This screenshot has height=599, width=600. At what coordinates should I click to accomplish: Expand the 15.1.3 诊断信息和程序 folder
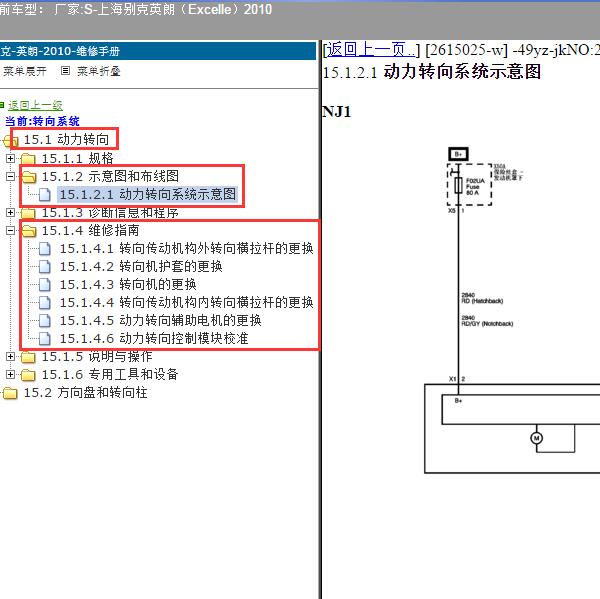point(10,212)
